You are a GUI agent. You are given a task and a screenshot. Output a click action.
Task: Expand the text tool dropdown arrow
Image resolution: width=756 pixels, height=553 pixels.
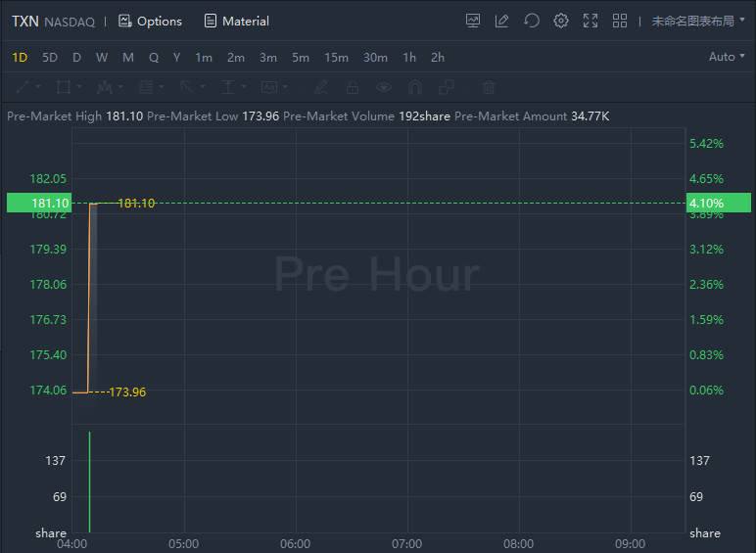(285, 87)
